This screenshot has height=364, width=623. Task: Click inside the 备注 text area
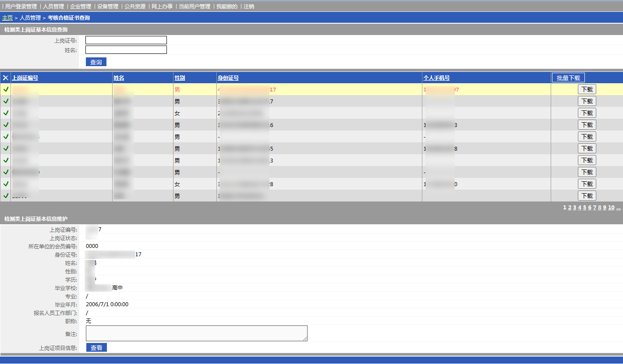pyautogui.click(x=196, y=333)
